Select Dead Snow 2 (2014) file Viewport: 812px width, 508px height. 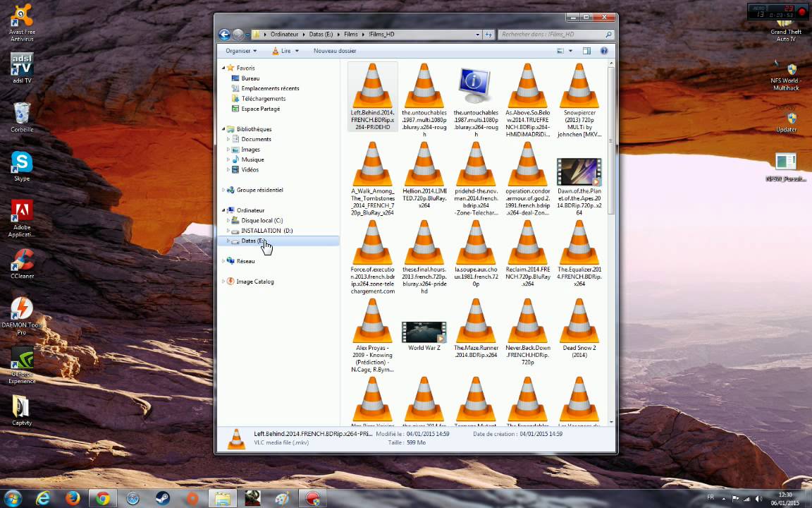[x=579, y=321]
